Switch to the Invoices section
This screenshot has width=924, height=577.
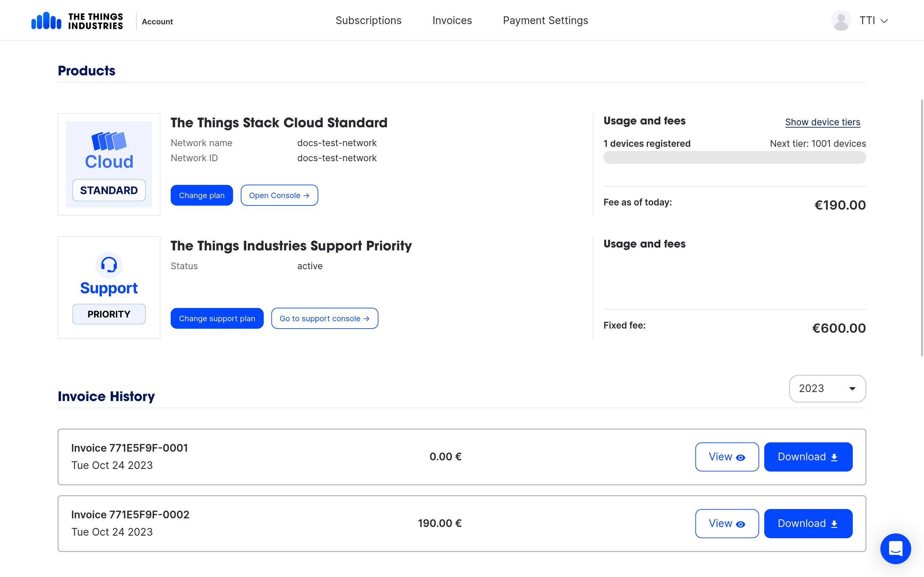tap(452, 20)
